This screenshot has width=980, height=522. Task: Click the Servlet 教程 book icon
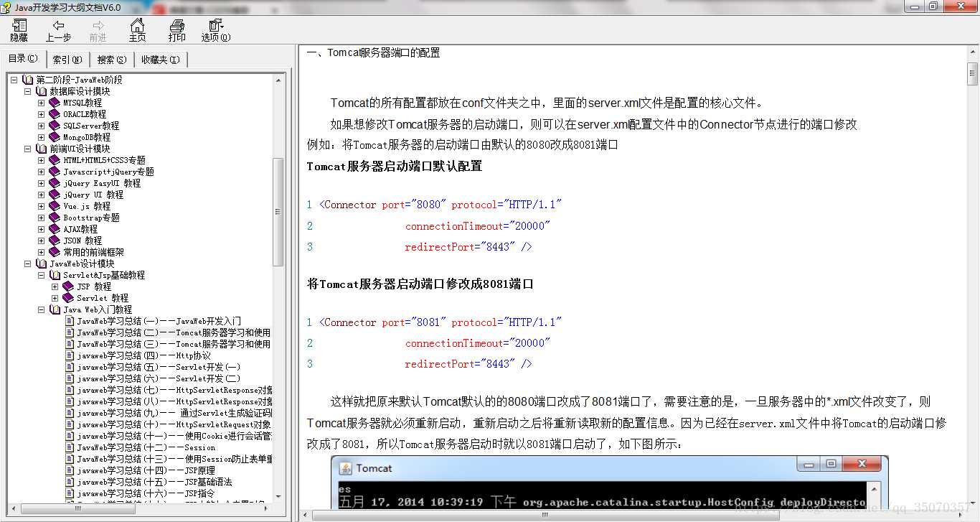68,298
